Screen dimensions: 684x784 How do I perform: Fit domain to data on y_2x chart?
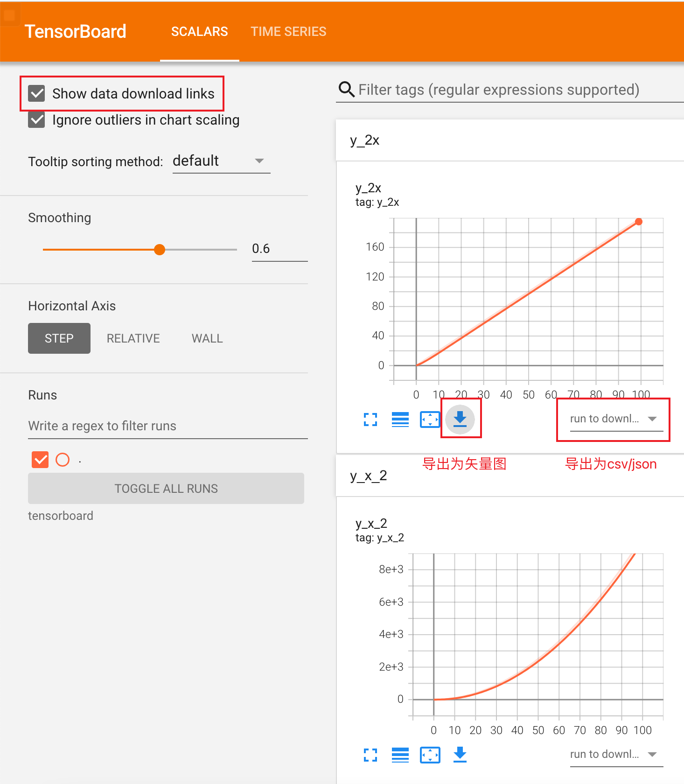[430, 420]
